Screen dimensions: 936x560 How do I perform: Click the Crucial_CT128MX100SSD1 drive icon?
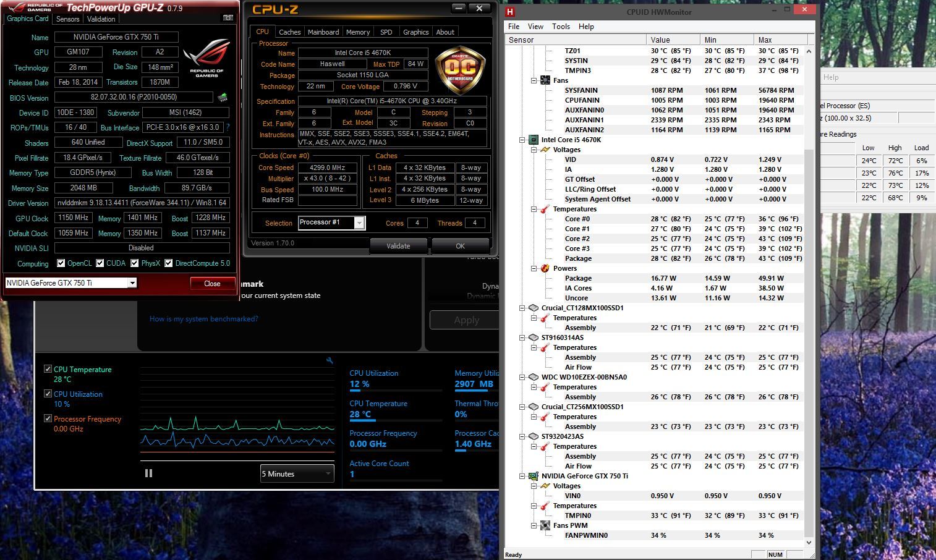[533, 308]
